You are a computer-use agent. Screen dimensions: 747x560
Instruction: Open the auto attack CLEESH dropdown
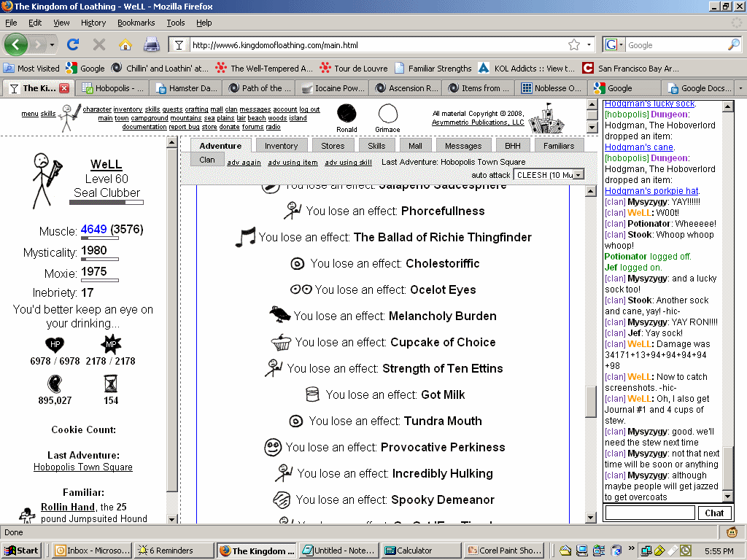pyautogui.click(x=549, y=175)
